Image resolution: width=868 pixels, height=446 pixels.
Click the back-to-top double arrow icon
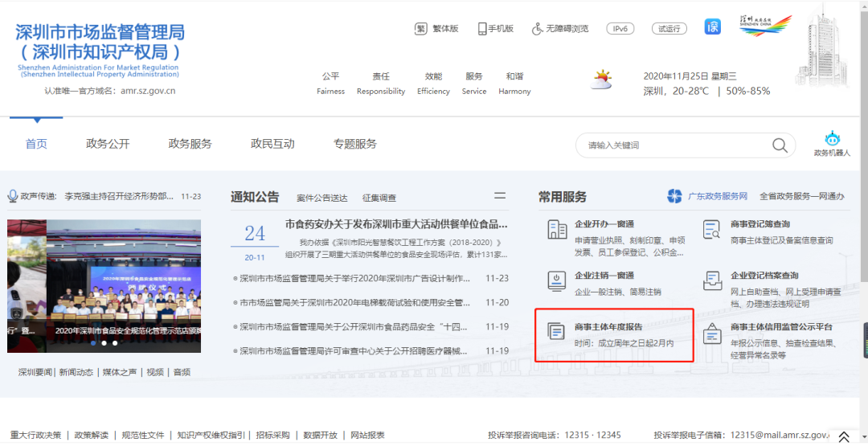pos(844,436)
